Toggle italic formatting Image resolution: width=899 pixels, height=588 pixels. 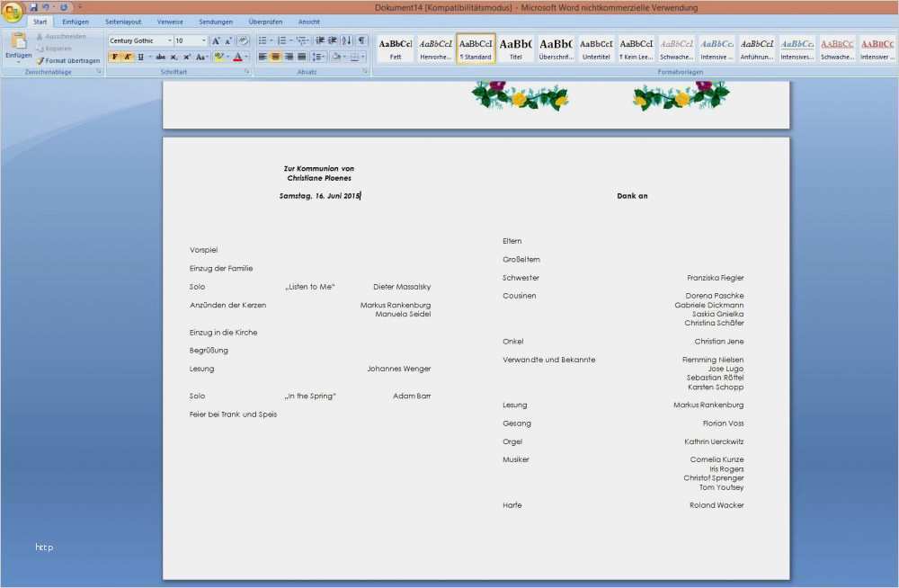click(x=127, y=57)
